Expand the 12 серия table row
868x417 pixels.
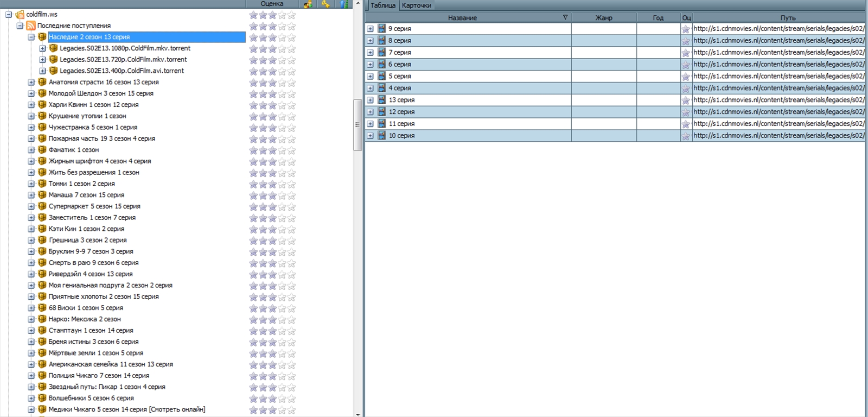coord(370,112)
